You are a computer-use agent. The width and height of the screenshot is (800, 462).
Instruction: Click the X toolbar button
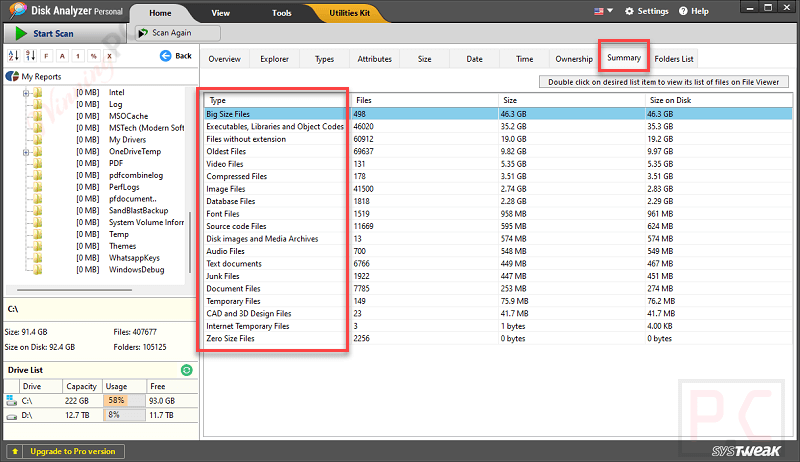coord(109,56)
